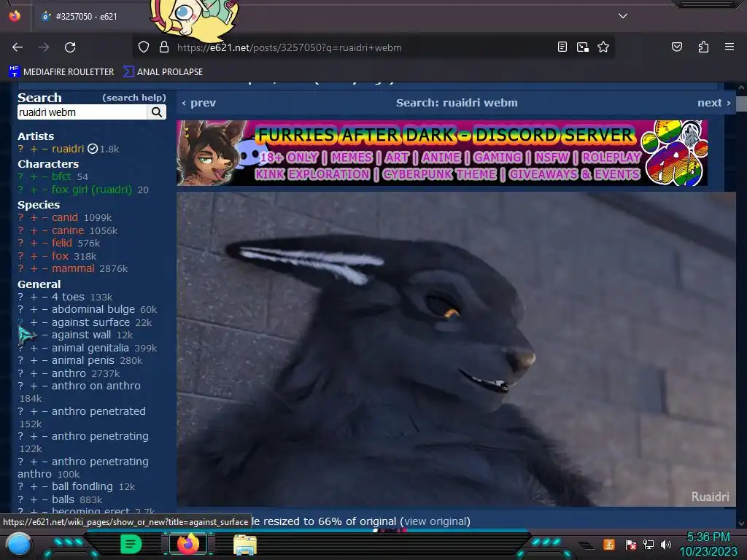The image size is (747, 560).
Task: Click the flag tray icon with red X
Action: 630,544
